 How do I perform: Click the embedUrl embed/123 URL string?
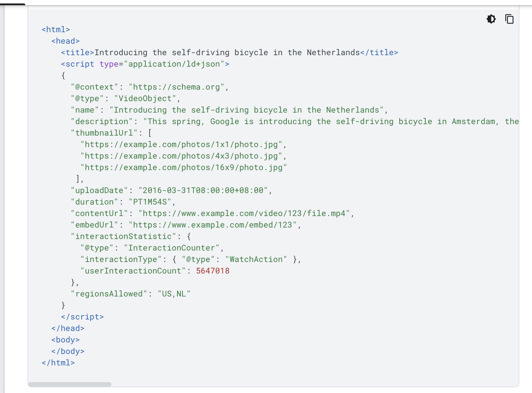click(x=213, y=225)
